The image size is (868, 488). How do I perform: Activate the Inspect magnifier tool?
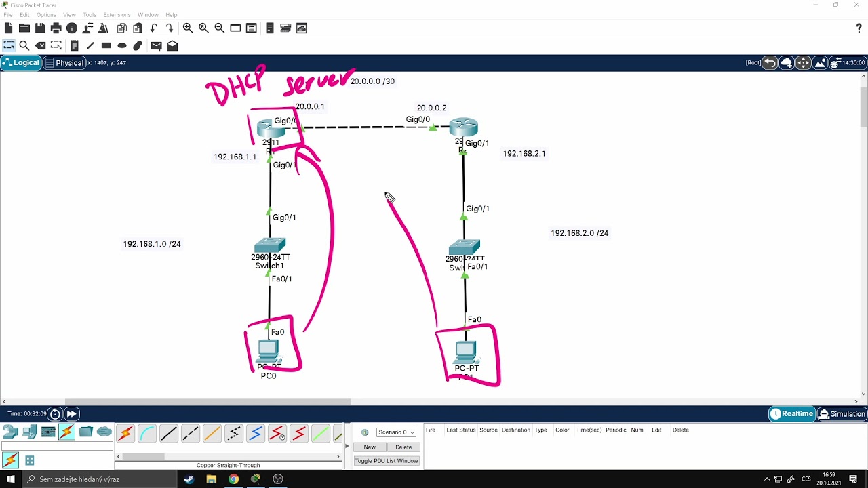click(24, 45)
